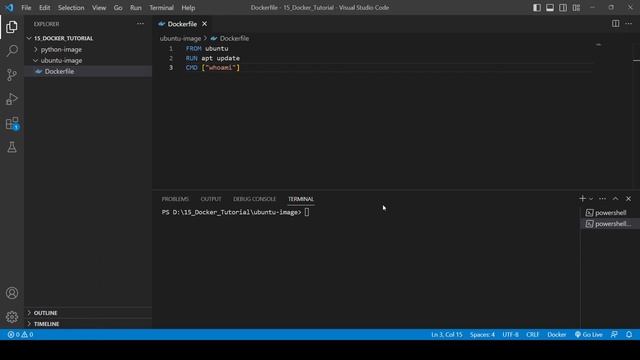
Task: Open the Help menu
Action: point(188,7)
